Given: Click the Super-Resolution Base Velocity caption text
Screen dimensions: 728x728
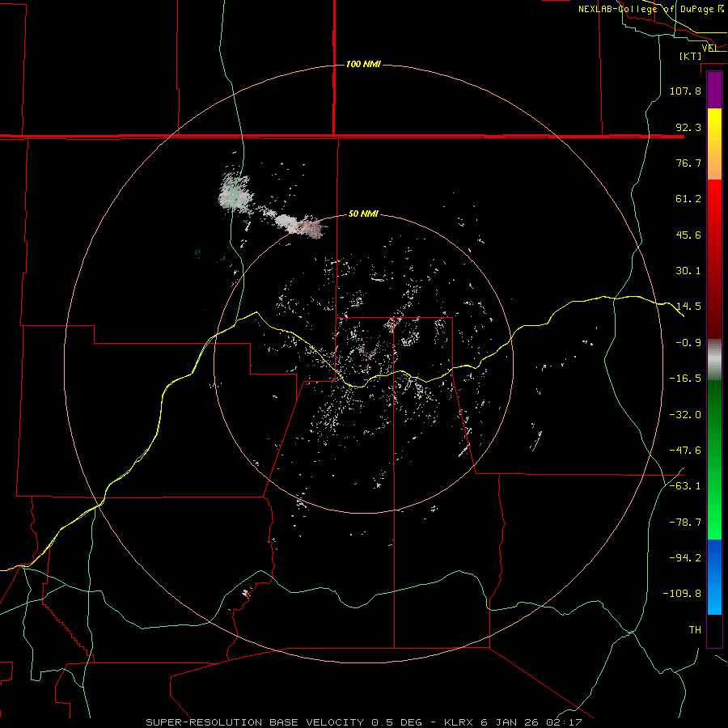Looking at the screenshot, I should 363,722.
